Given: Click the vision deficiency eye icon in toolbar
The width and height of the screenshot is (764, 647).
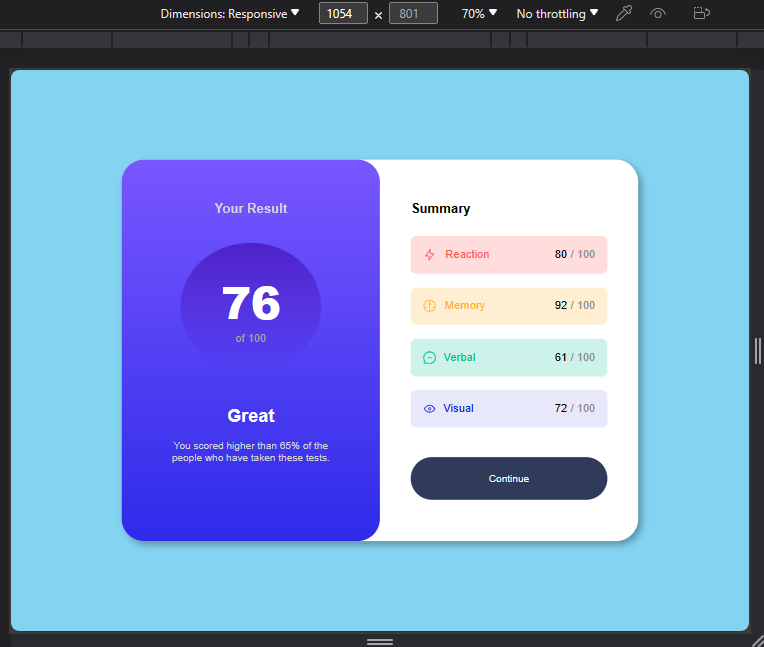Looking at the screenshot, I should 658,13.
